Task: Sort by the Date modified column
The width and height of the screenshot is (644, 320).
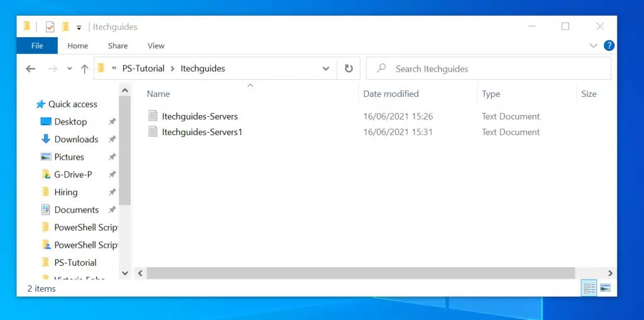Action: [x=391, y=94]
